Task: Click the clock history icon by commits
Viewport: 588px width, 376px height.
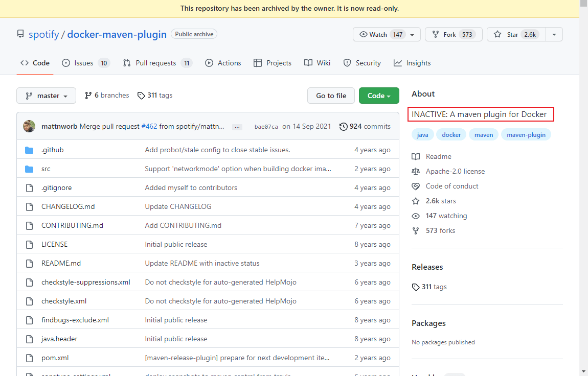Action: tap(343, 127)
